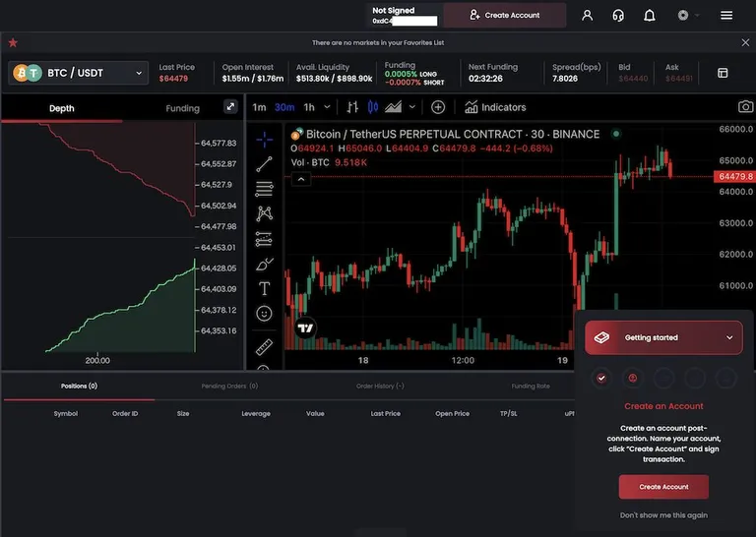756x537 pixels.
Task: Select the crosshair cursor tool
Action: pyautogui.click(x=264, y=140)
